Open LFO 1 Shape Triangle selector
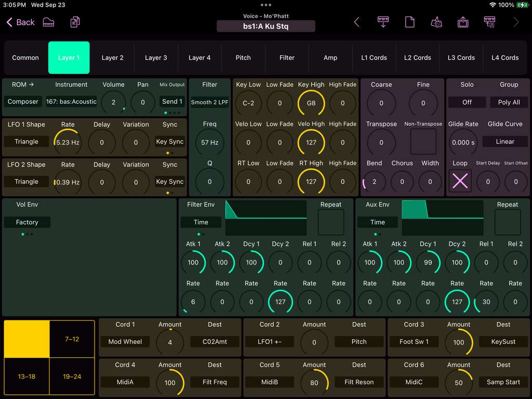This screenshot has height=399, width=532. pyautogui.click(x=26, y=141)
